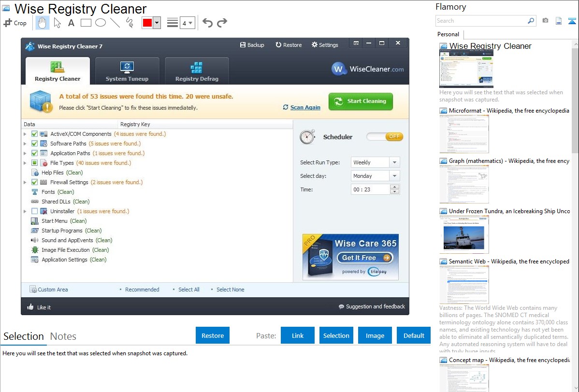Click the blue Restore button
The image size is (579, 392).
[x=213, y=335]
